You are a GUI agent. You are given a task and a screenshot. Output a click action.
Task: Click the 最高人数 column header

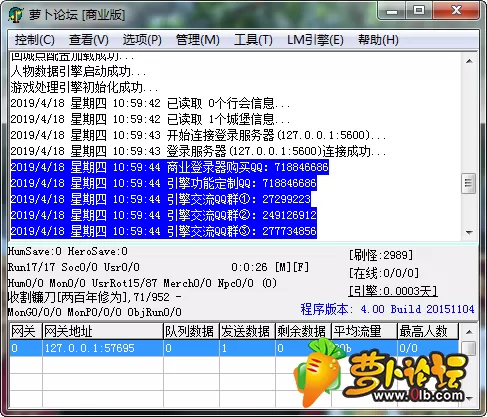click(428, 331)
